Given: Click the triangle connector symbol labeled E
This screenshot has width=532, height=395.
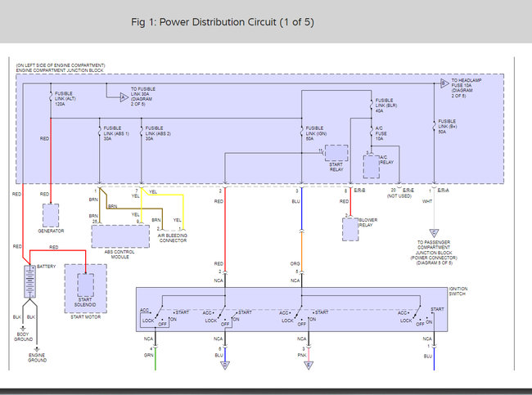Looking at the screenshot, I should (309, 366).
